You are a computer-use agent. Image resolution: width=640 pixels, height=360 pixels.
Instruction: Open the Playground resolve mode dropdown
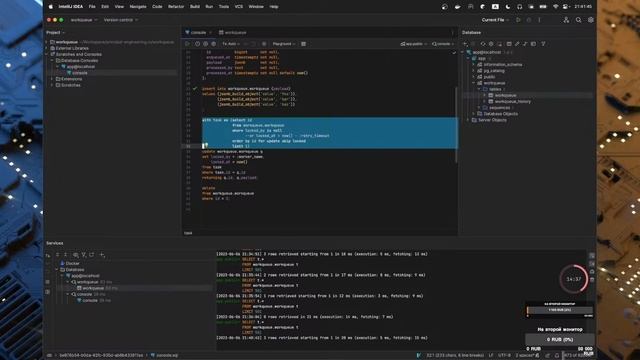pyautogui.click(x=284, y=44)
